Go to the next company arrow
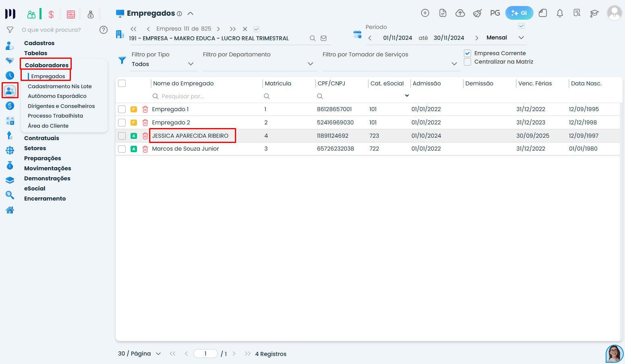The width and height of the screenshot is (625, 364). coord(218,29)
